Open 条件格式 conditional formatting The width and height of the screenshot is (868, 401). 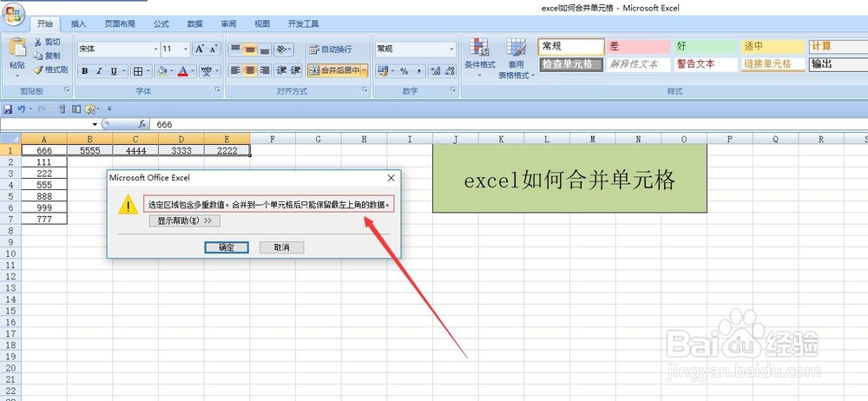(479, 57)
